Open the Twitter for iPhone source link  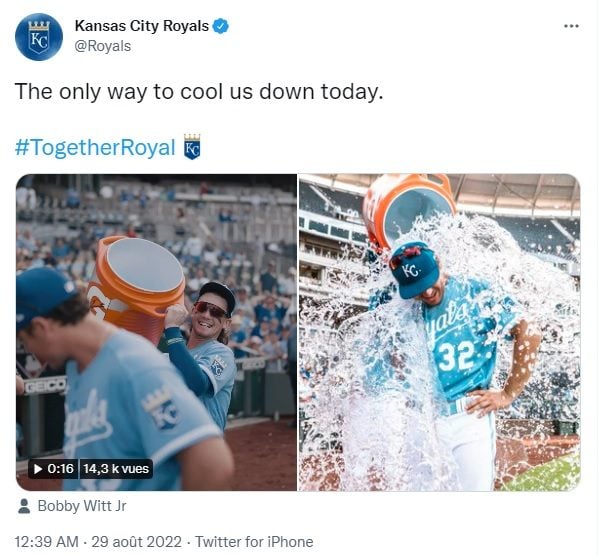pyautogui.click(x=254, y=542)
